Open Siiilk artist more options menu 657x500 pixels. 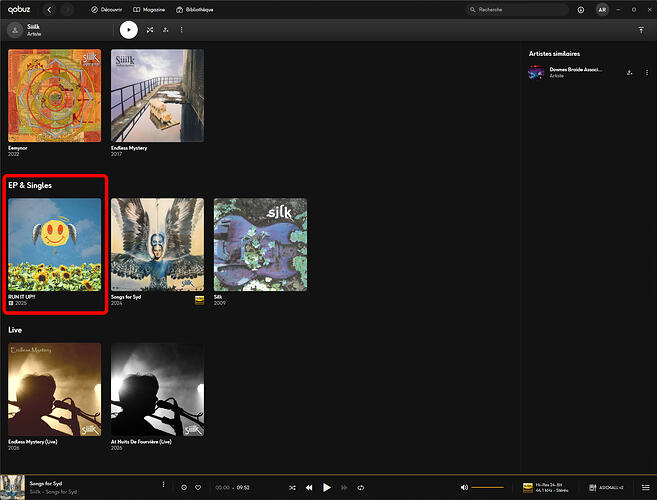tap(181, 30)
